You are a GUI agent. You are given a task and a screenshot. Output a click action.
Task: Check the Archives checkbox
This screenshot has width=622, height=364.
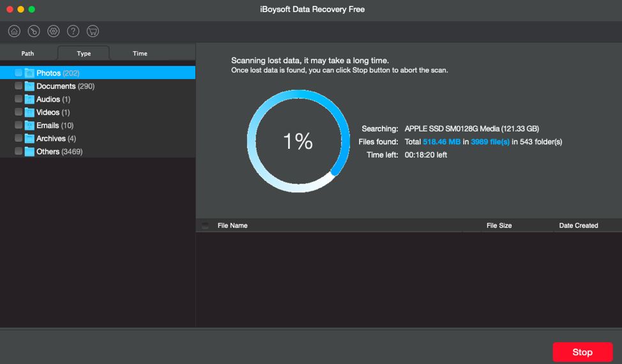(19, 138)
